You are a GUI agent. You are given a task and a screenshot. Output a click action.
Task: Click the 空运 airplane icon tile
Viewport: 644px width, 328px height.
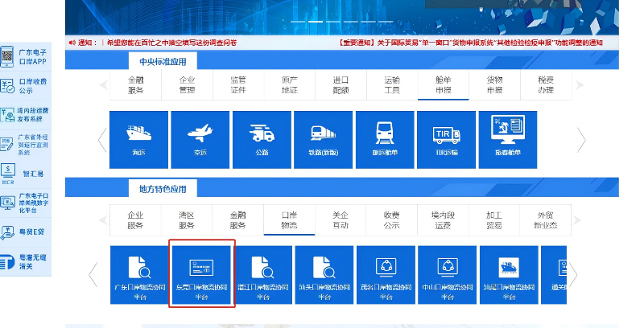200,139
